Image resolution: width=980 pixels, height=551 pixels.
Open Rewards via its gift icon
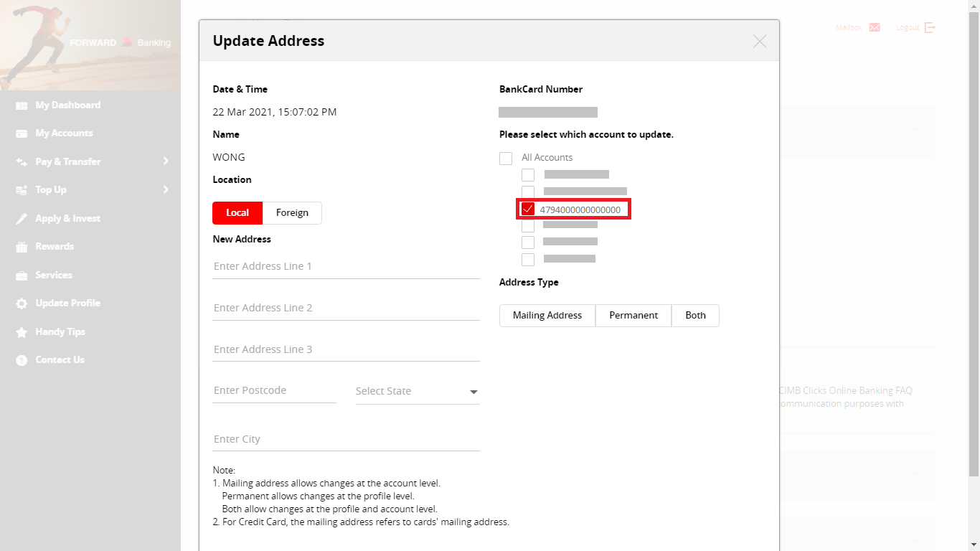(22, 247)
